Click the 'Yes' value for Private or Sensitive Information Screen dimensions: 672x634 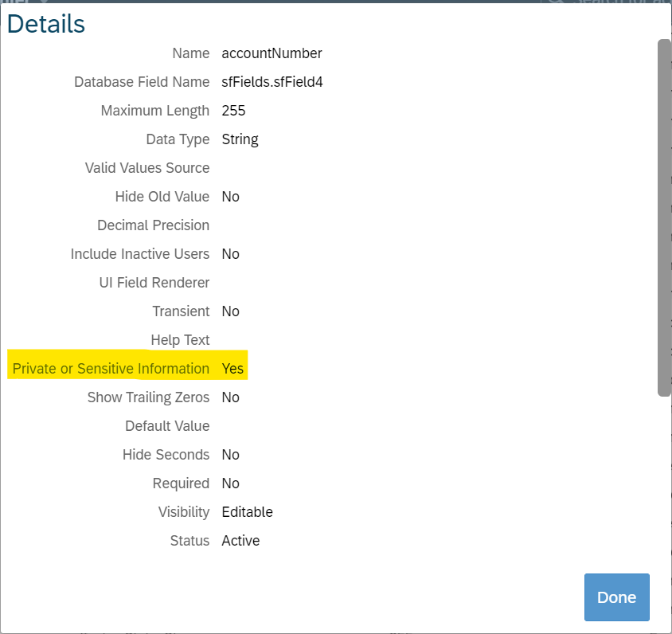(232, 369)
